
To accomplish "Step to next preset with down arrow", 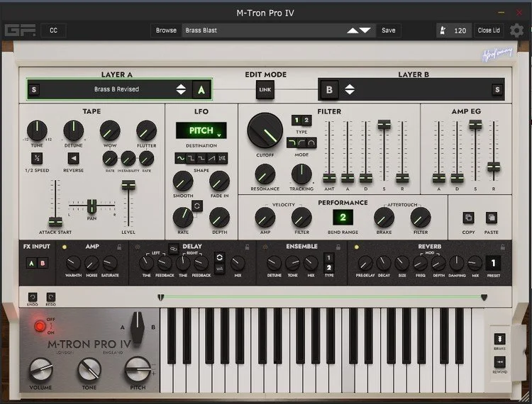I will coord(365,30).
